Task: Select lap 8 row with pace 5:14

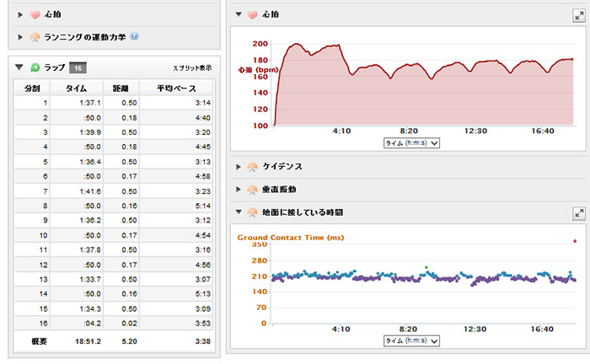Action: click(113, 206)
